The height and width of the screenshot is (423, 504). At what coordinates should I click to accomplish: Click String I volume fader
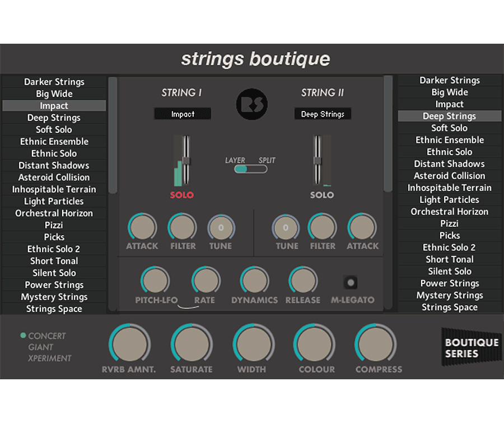(x=186, y=160)
